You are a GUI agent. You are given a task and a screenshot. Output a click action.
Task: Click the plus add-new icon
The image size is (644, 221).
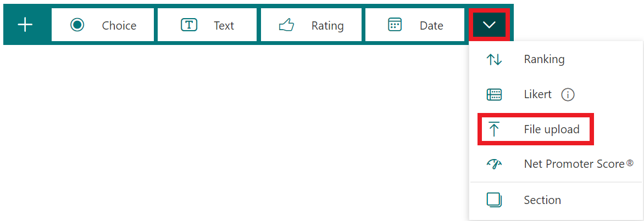[x=25, y=25]
